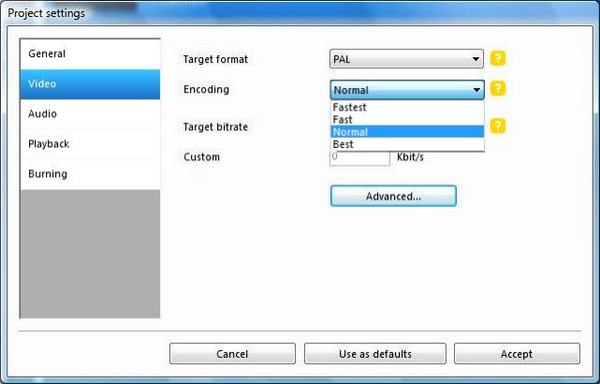
Task: Go to the Playback settings tab
Action: pos(90,144)
